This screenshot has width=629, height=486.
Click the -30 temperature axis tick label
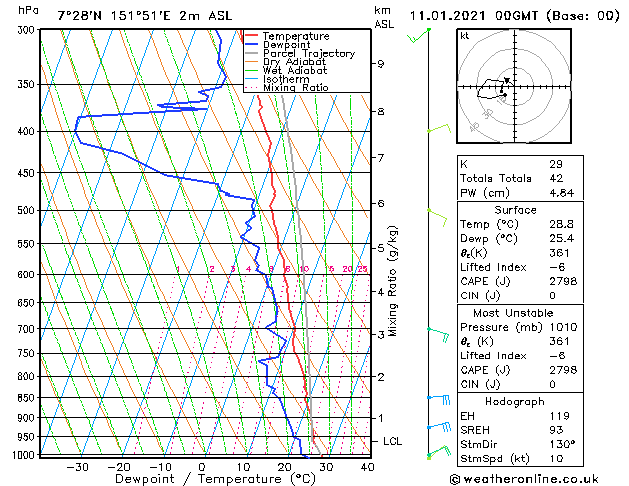tap(77, 467)
